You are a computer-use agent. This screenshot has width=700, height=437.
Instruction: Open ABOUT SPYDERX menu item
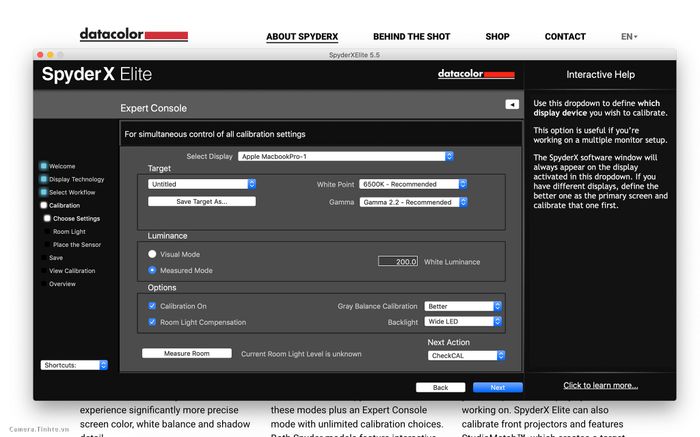pos(302,37)
